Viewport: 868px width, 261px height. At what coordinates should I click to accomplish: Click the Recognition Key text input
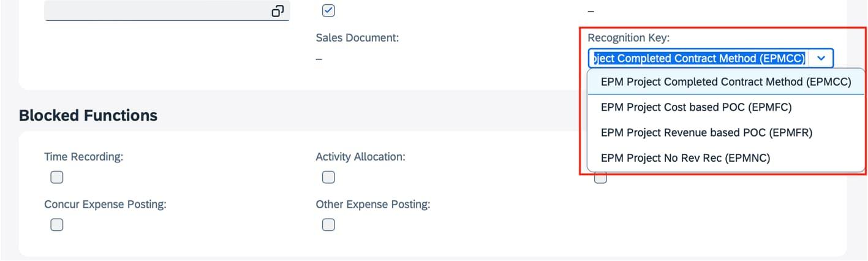click(x=698, y=58)
